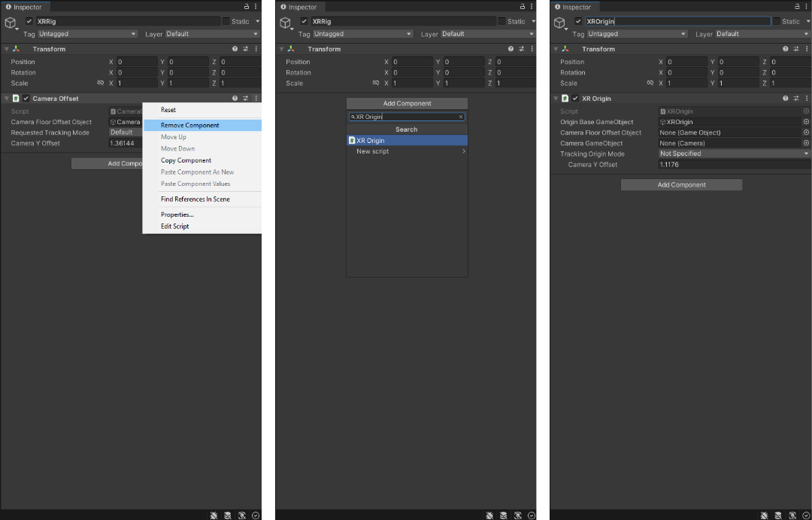
Task: Select XR Origin search result
Action: click(x=407, y=141)
